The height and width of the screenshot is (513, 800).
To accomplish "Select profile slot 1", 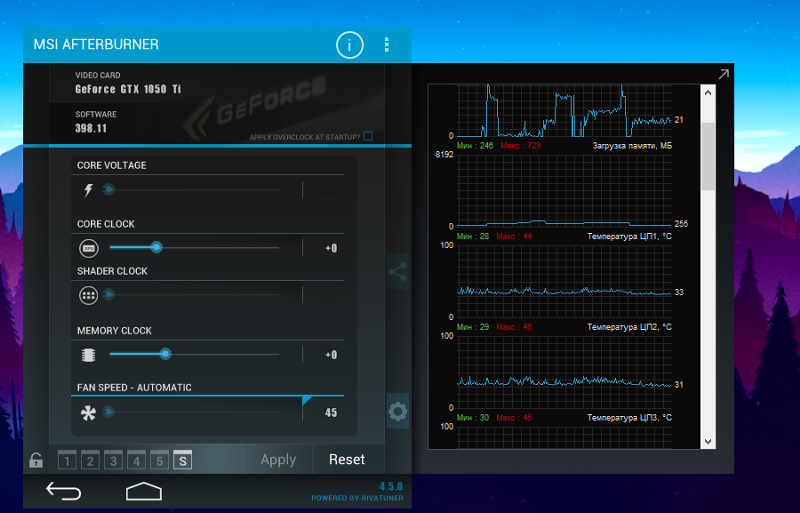I will (67, 460).
